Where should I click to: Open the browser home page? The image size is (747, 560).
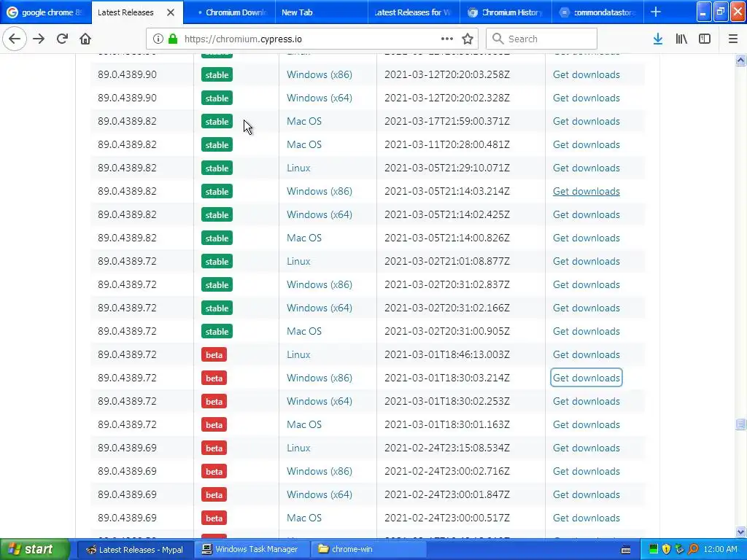coord(85,39)
